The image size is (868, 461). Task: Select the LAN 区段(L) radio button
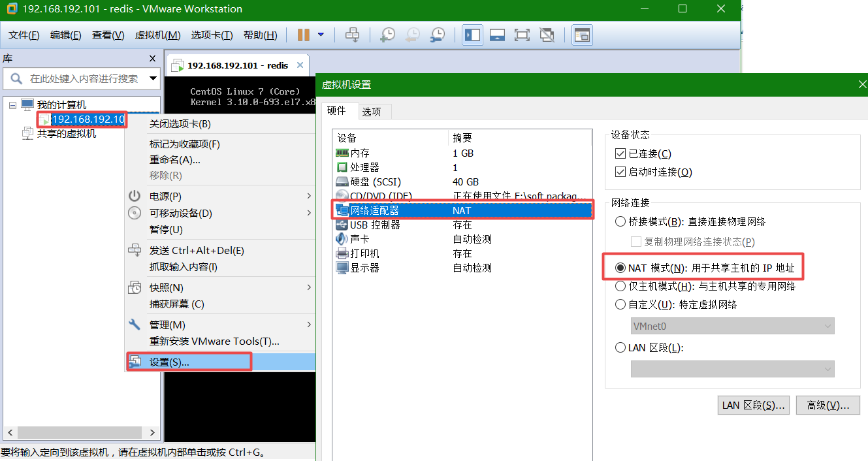coord(620,348)
